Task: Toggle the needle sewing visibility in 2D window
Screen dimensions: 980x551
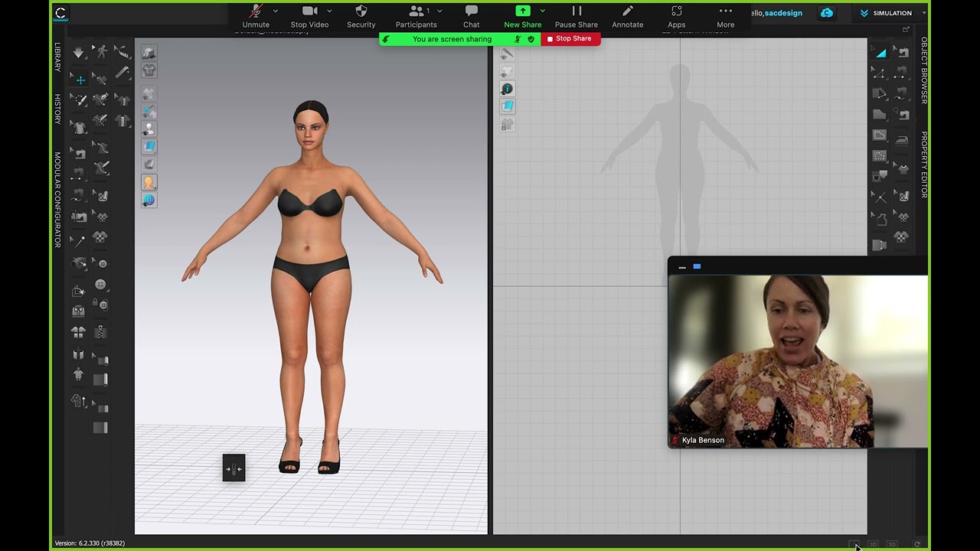Action: tap(507, 54)
